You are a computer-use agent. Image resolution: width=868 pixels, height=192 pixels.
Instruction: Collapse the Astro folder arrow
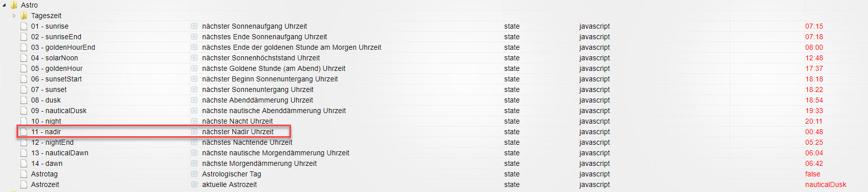point(5,5)
